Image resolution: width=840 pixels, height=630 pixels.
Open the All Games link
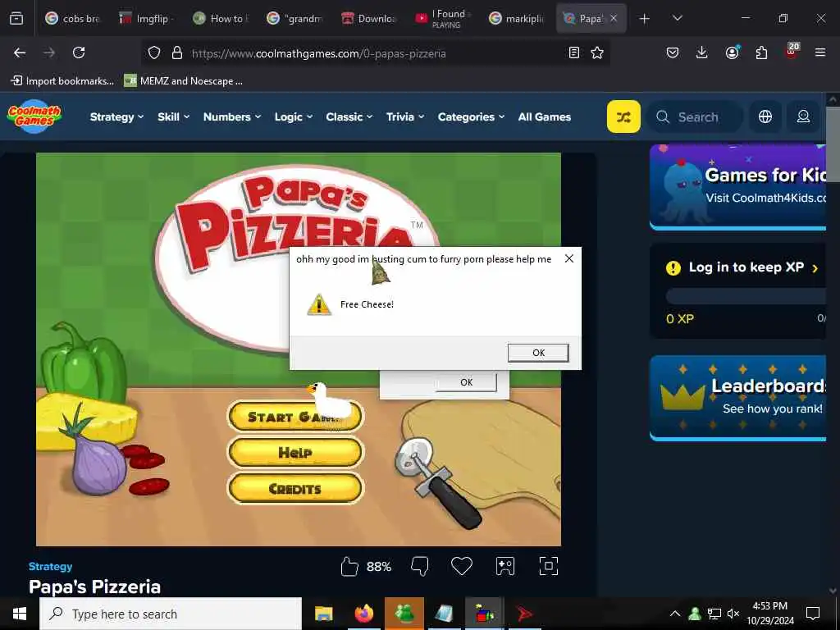click(x=545, y=116)
